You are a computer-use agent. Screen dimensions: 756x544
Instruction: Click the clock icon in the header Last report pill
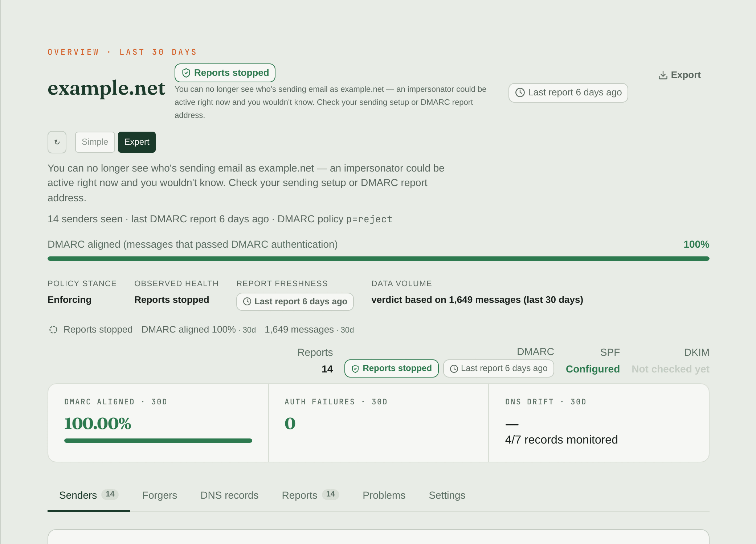point(520,92)
